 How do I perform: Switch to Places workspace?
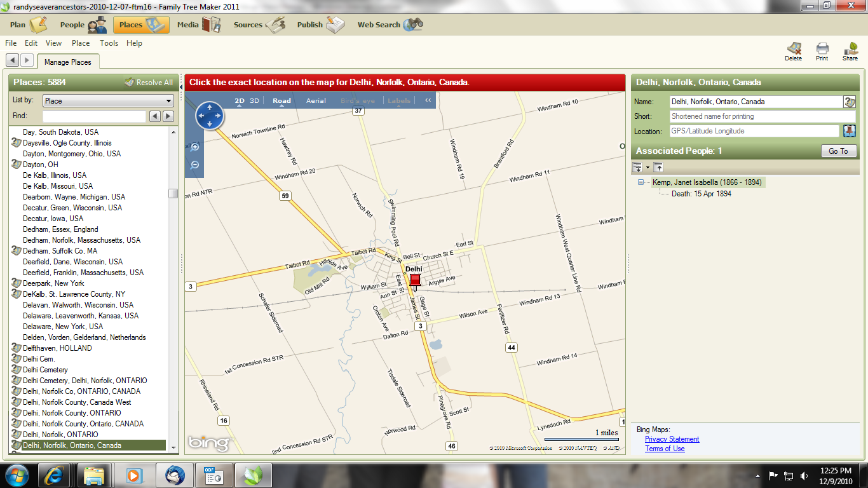click(141, 25)
